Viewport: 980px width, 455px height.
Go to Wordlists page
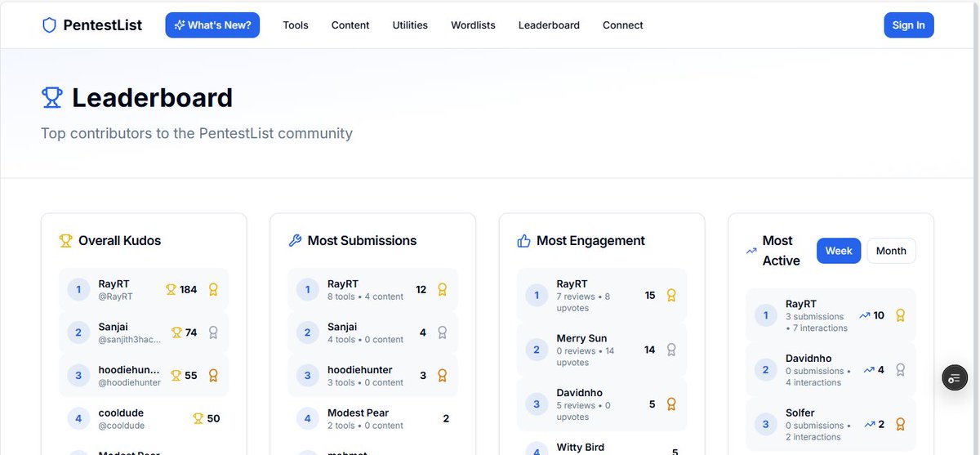click(473, 25)
